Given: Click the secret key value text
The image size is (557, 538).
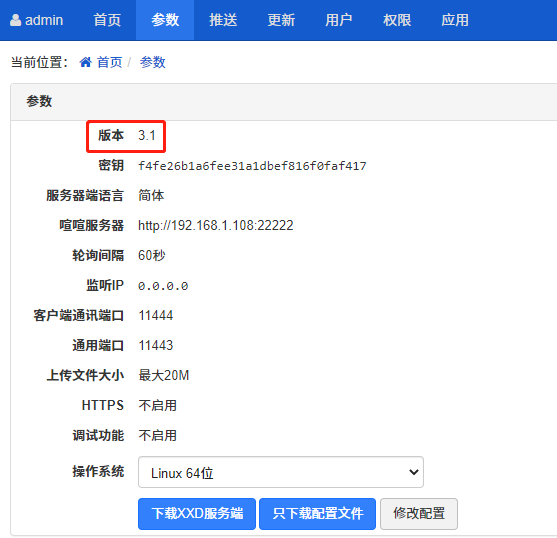Looking at the screenshot, I should pos(252,166).
